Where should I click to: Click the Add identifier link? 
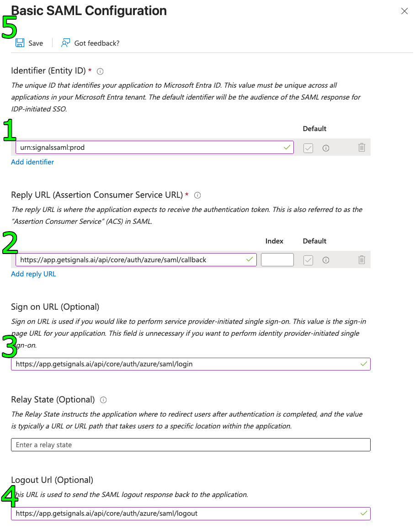pos(32,162)
